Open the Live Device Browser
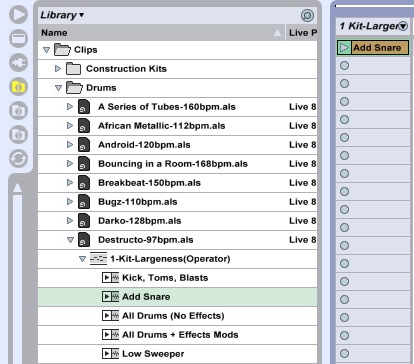Image resolution: width=414 pixels, height=364 pixels. pyautogui.click(x=18, y=38)
